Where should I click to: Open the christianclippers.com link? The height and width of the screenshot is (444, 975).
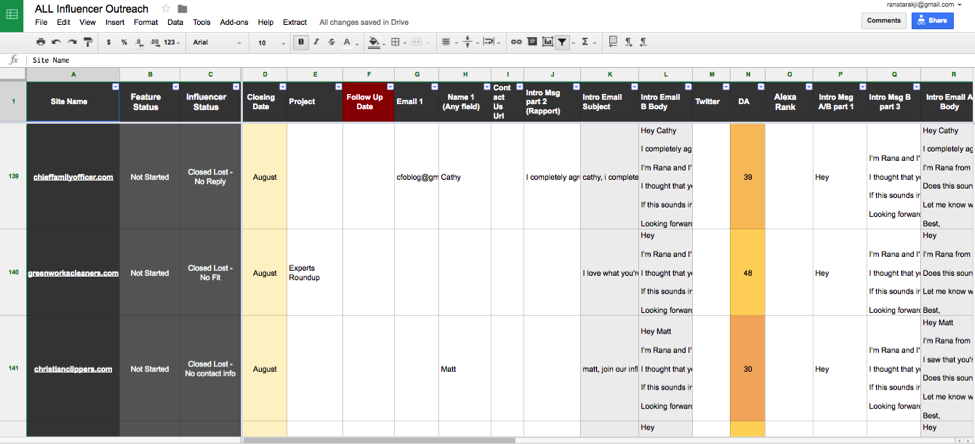coord(73,369)
